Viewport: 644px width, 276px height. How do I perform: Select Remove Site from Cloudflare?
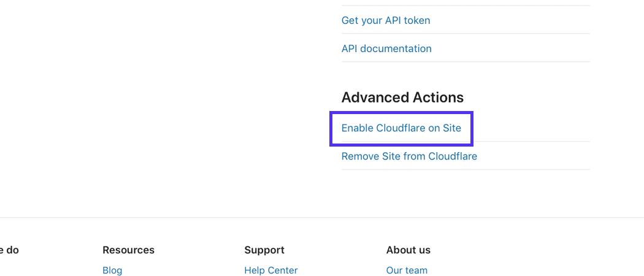(x=409, y=156)
